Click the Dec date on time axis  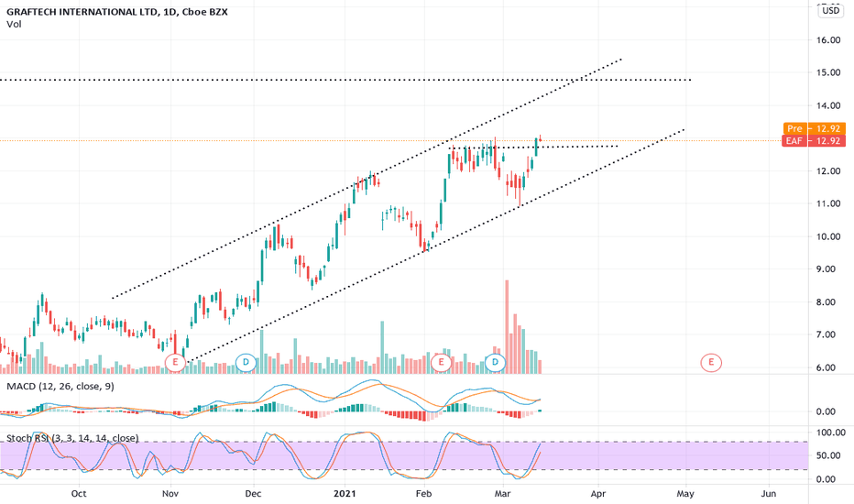pyautogui.click(x=253, y=494)
